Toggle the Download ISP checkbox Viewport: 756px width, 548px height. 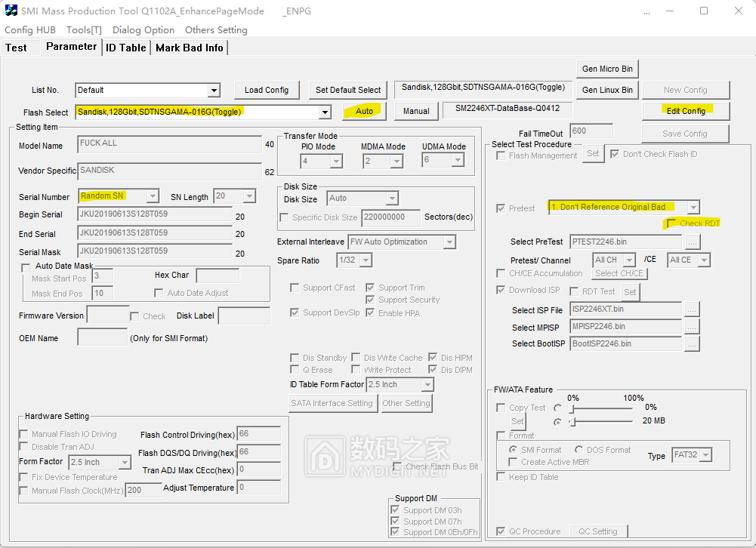pos(501,290)
